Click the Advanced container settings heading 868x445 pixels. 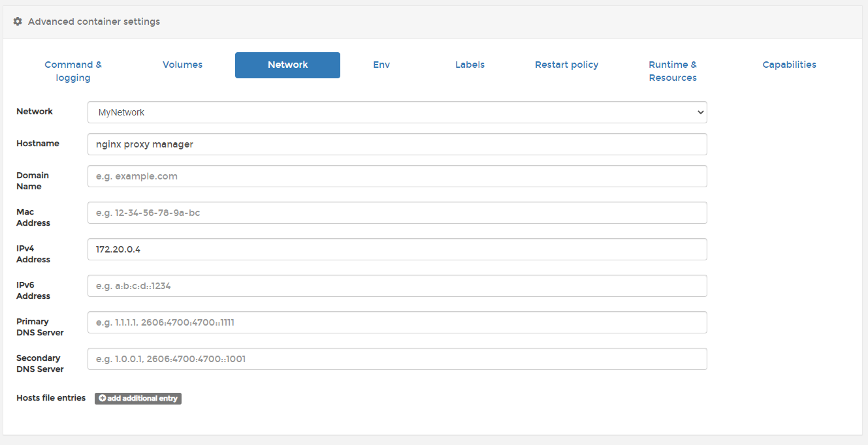pos(94,22)
